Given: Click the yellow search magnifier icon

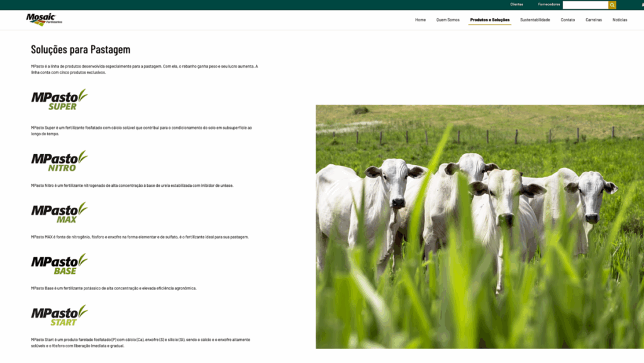Looking at the screenshot, I should 612,5.
